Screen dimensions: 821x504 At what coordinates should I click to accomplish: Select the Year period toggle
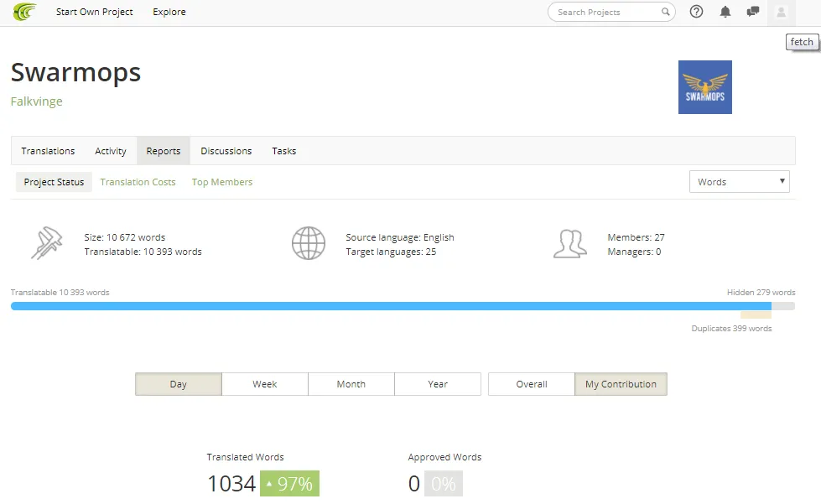click(438, 384)
